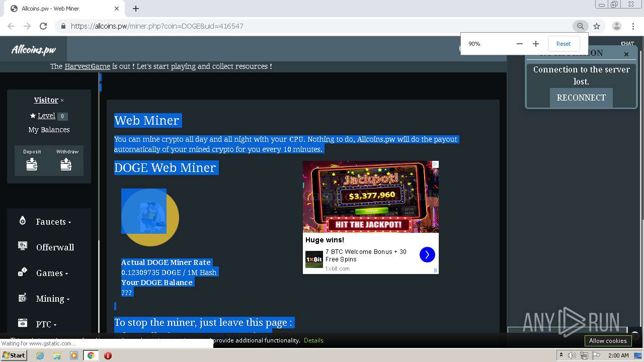
Task: Click 'My Balances' text in sidebar
Action: (49, 130)
